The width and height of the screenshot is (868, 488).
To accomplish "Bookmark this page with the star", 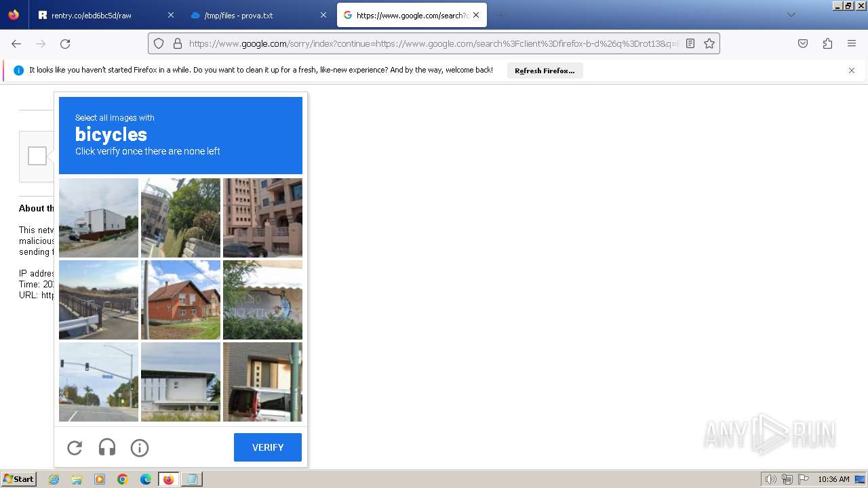I will click(709, 43).
